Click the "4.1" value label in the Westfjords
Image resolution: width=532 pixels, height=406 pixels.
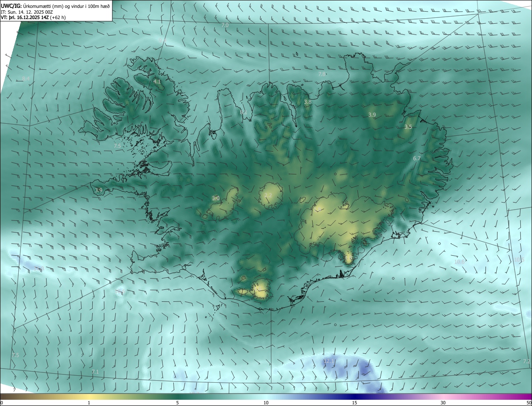tap(157, 82)
